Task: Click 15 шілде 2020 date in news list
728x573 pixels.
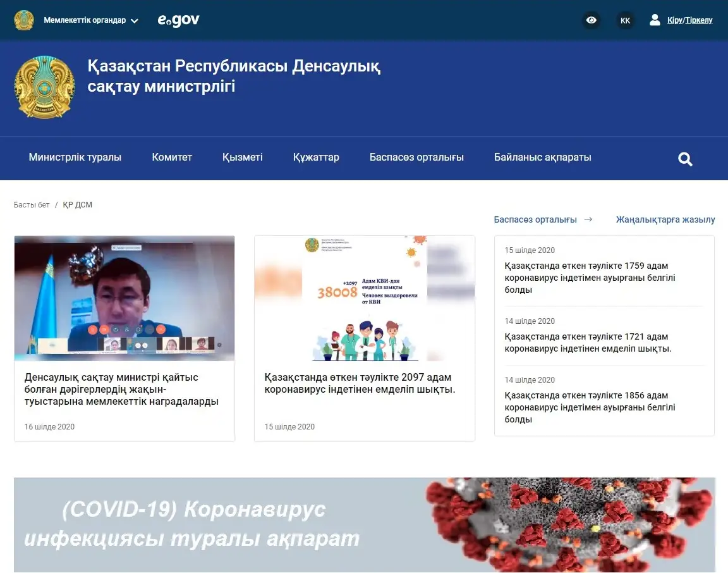Action: point(530,250)
